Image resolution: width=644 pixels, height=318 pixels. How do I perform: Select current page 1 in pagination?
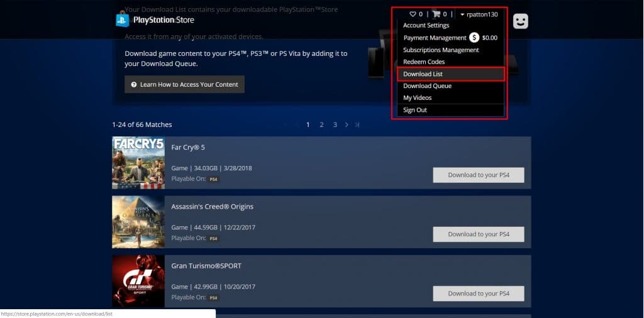click(308, 124)
